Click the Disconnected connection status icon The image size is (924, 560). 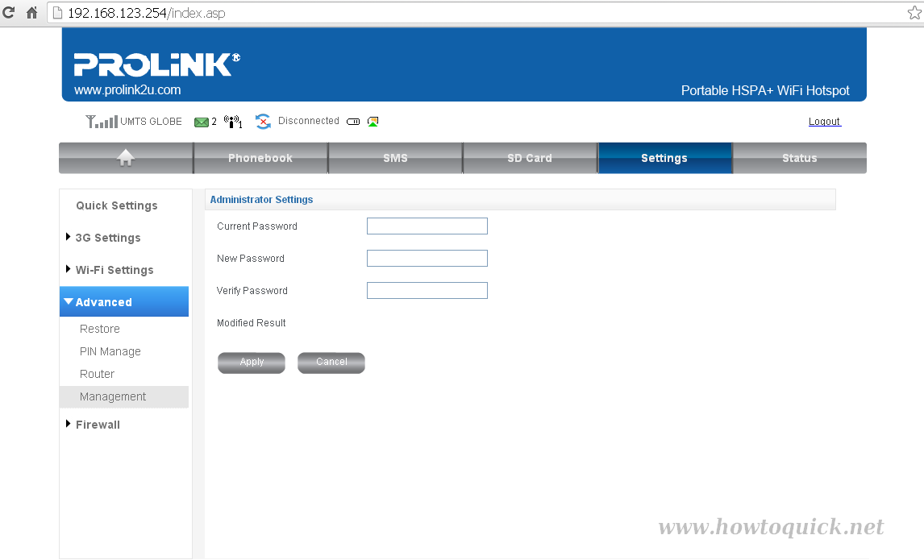[x=263, y=121]
